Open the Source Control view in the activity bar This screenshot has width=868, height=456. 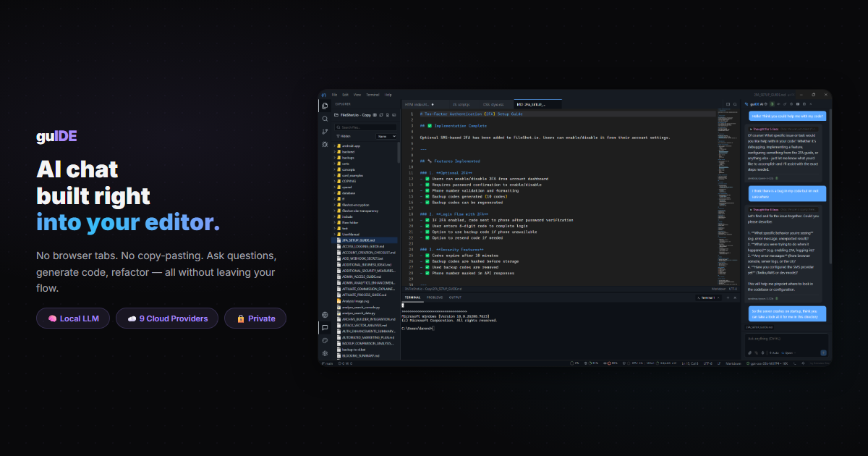[x=325, y=132]
